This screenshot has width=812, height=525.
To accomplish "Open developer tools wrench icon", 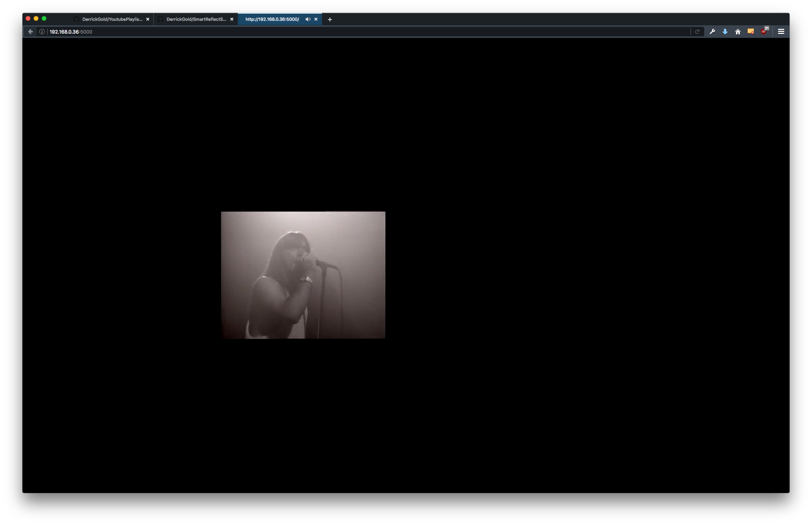I will click(712, 32).
